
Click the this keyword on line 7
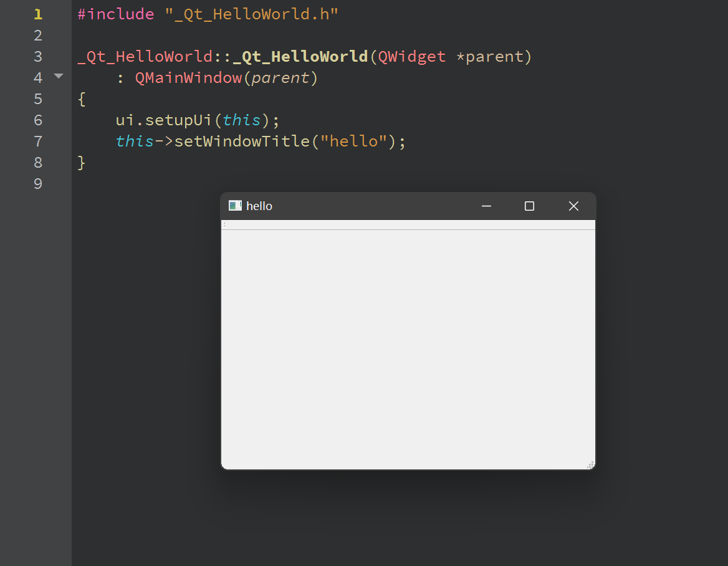[135, 141]
